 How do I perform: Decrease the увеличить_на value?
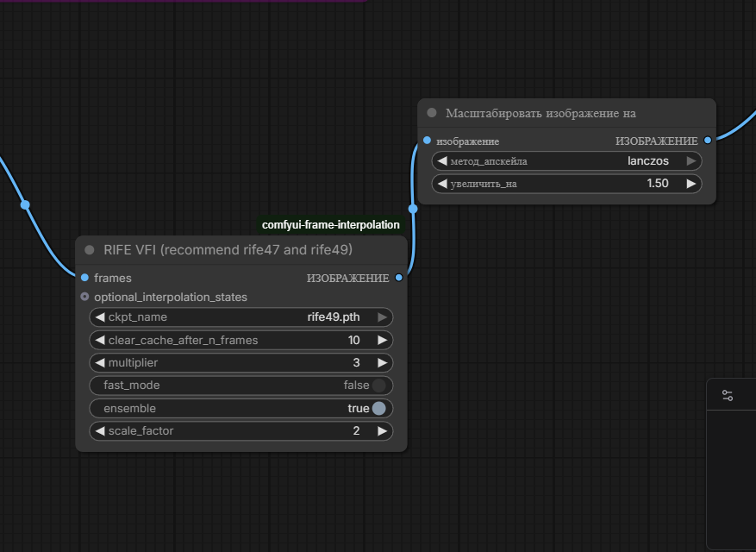442,184
